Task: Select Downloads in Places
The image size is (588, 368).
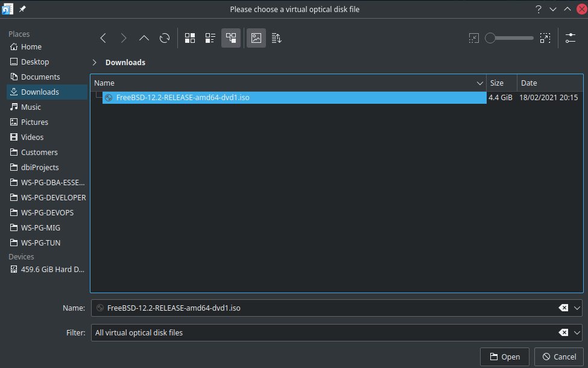Action: 47,92
